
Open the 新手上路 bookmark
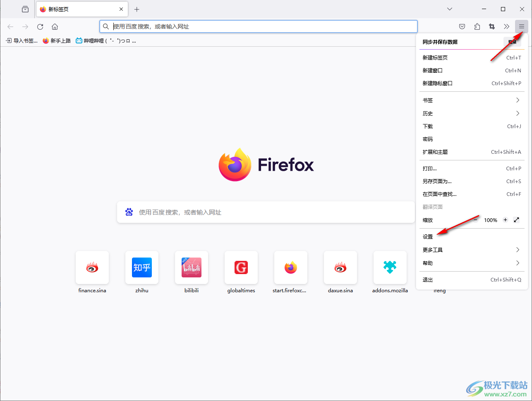[57, 41]
